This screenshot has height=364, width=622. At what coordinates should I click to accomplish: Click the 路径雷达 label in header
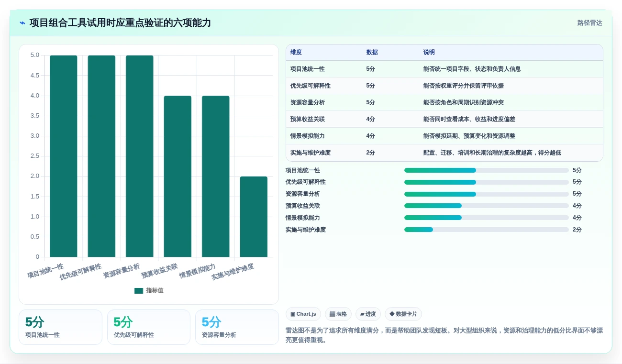(589, 23)
